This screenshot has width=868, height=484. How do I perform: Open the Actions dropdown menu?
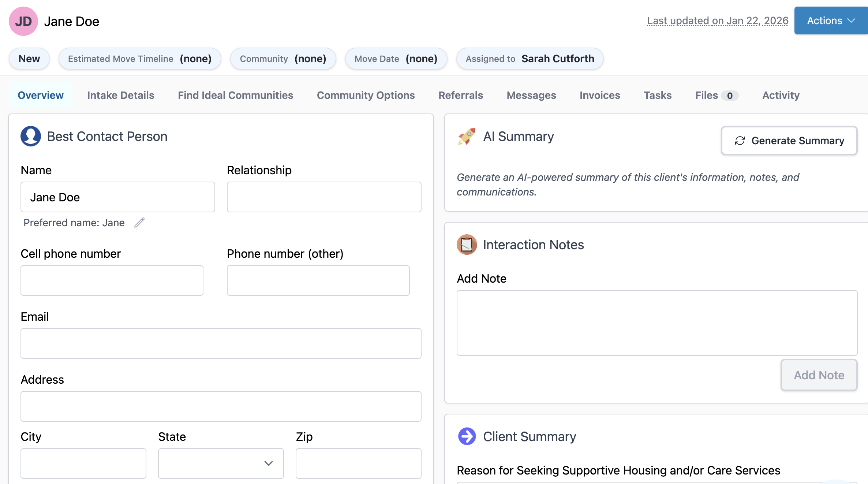831,21
